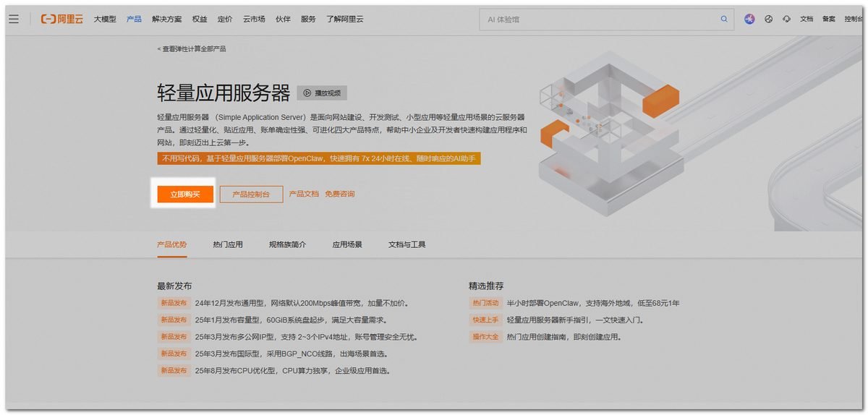Open the hamburger menu icon
868x415 pixels.
(14, 19)
